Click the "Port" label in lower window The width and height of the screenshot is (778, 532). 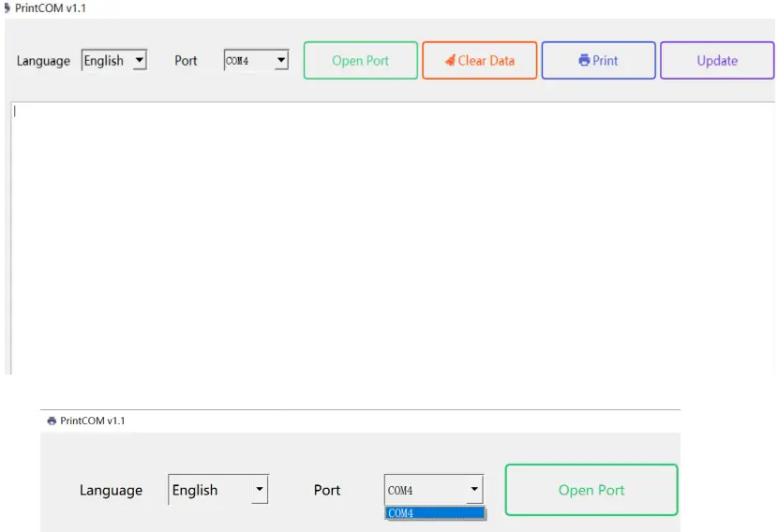pyautogui.click(x=327, y=490)
